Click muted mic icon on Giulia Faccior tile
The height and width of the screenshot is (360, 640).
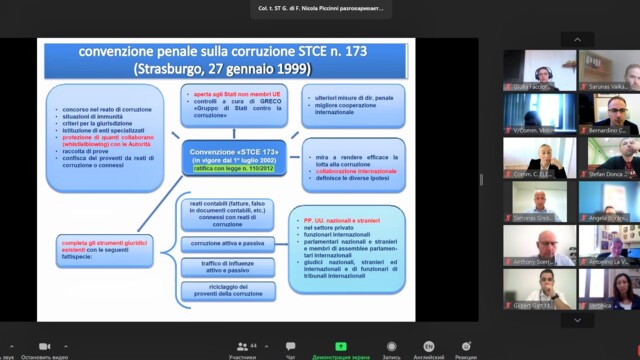click(508, 87)
